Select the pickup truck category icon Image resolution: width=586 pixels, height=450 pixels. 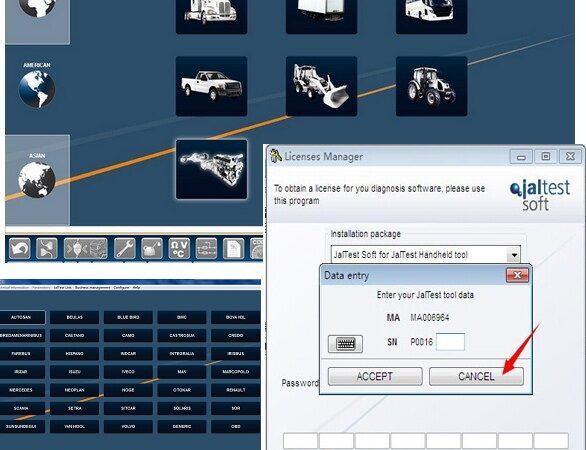point(211,86)
